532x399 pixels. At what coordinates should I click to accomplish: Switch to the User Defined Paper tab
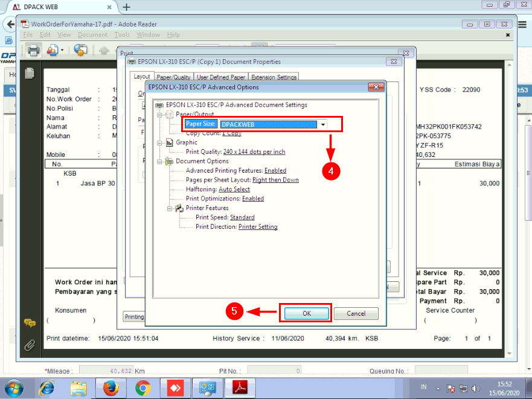click(x=221, y=77)
